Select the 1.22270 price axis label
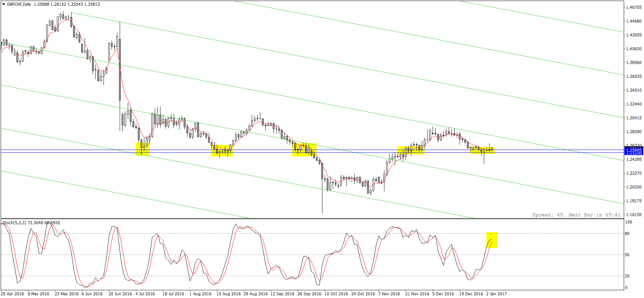The width and height of the screenshot is (644, 298). (x=634, y=173)
